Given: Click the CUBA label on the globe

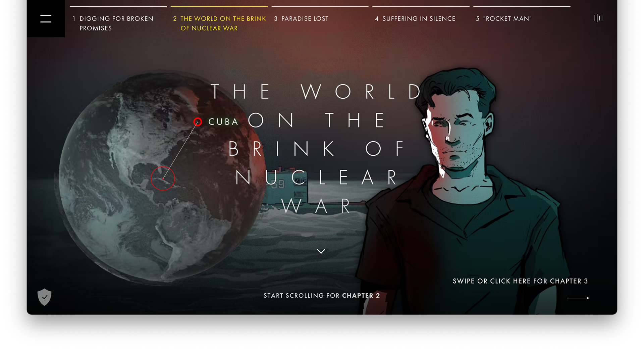Looking at the screenshot, I should coord(223,122).
